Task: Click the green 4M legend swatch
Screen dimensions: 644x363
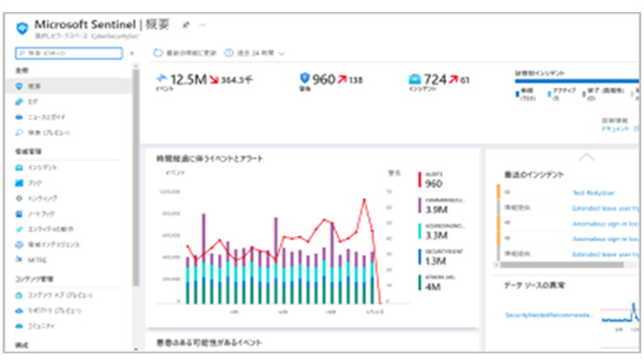Action: 419,283
